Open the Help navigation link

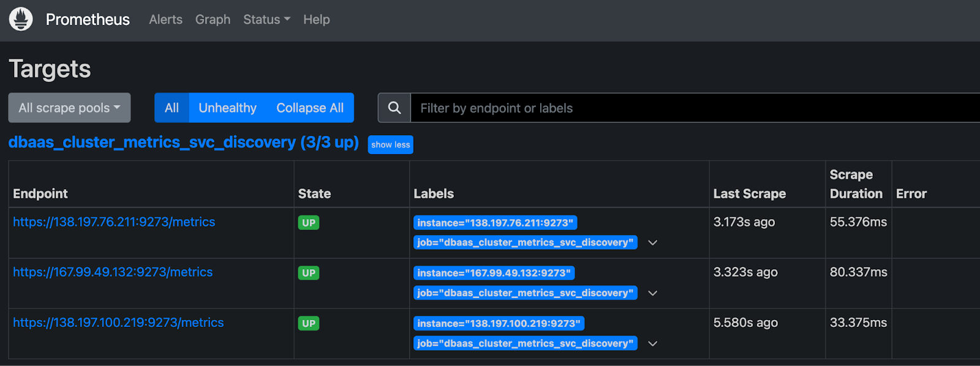tap(316, 20)
